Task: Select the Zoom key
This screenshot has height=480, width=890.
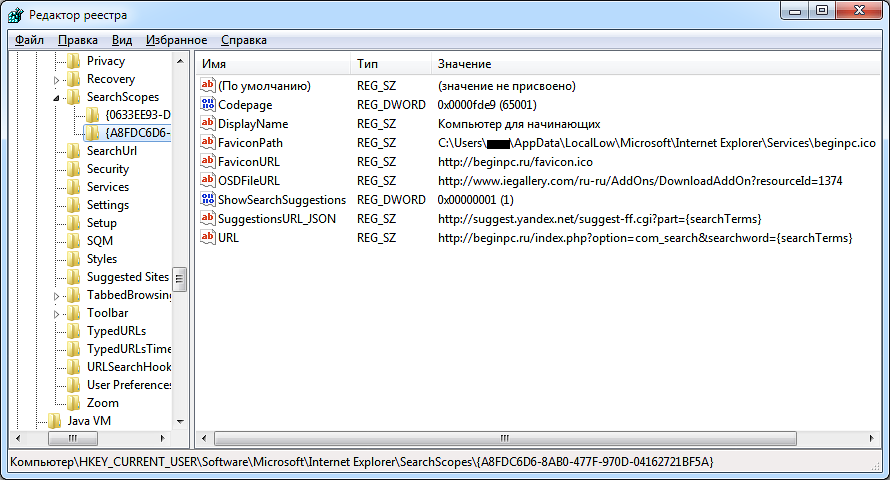Action: [x=103, y=403]
